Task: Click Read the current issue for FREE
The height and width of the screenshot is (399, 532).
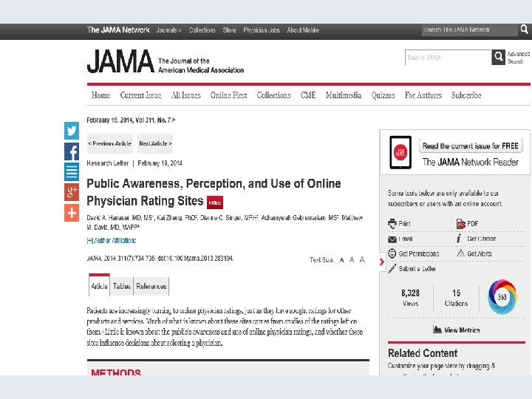Action: [x=471, y=146]
